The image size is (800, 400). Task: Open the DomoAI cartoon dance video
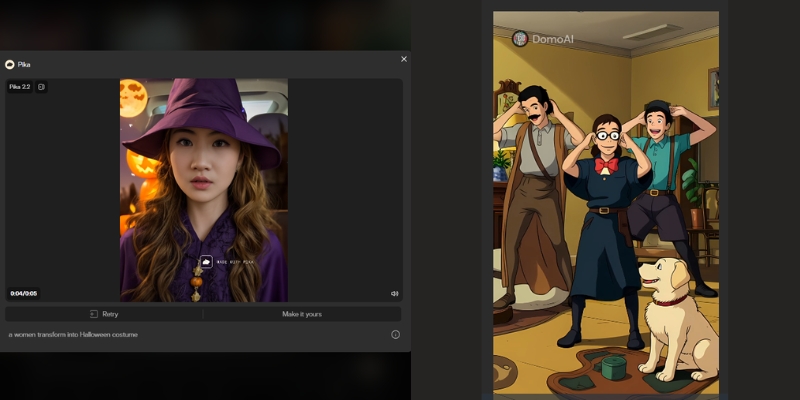(606, 204)
